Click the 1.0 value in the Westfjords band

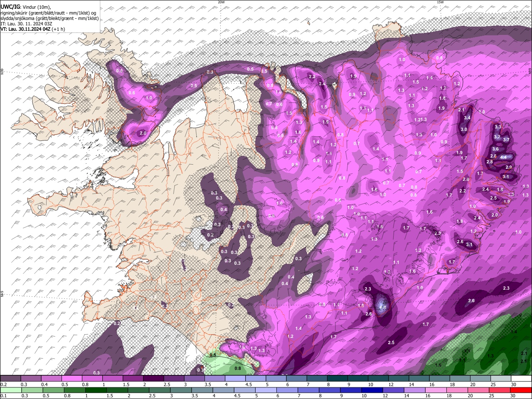click(150, 98)
